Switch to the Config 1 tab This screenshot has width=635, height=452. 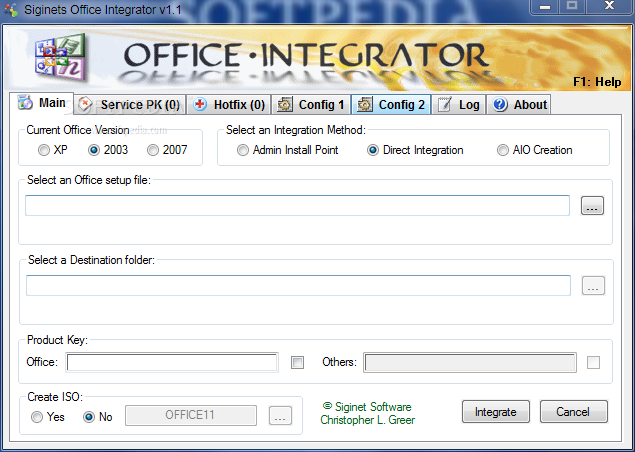point(311,104)
